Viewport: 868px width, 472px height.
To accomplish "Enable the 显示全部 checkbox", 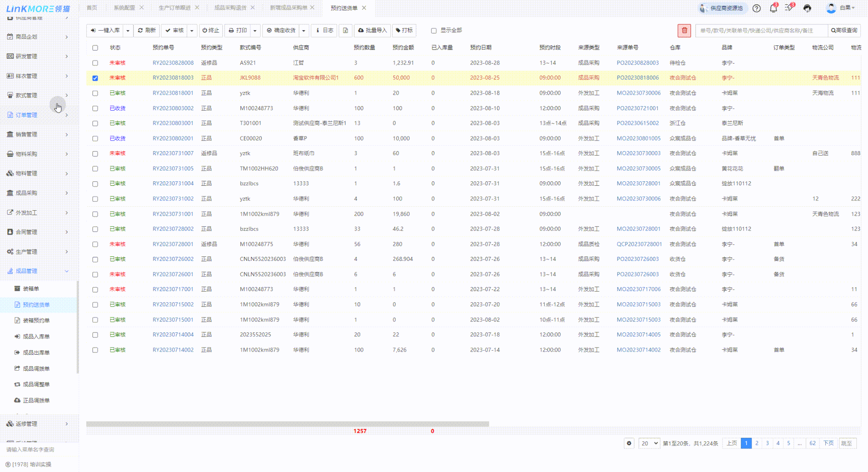I will coord(434,31).
